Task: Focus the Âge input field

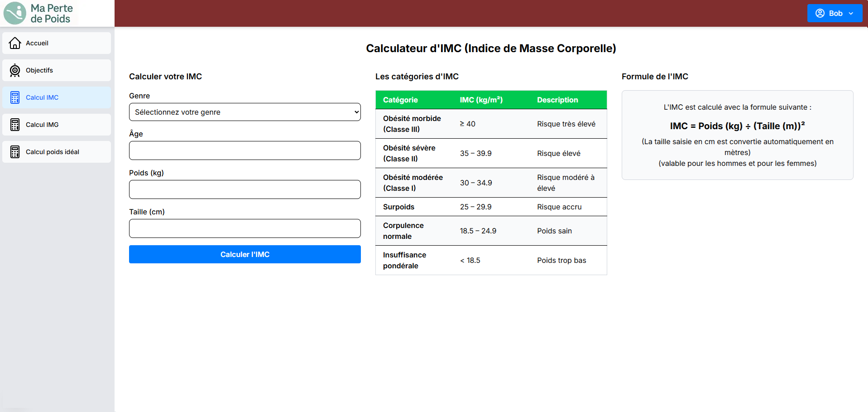Action: point(245,150)
